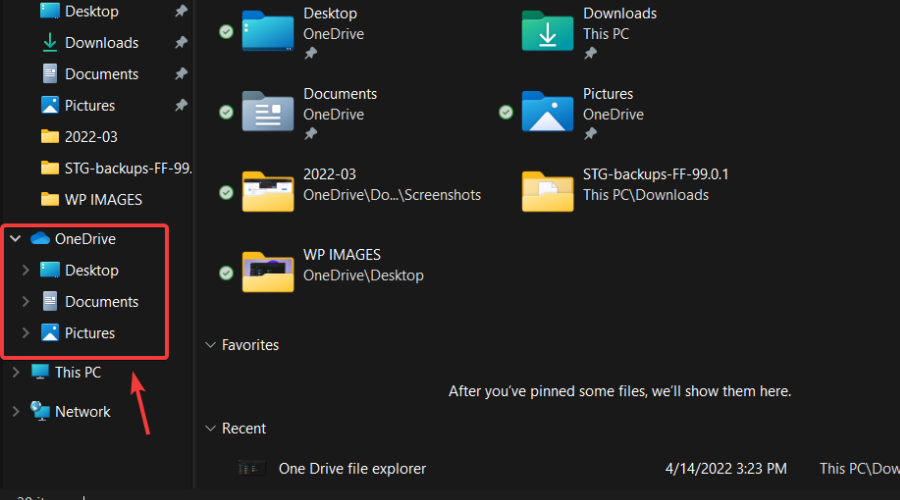The image size is (900, 500).
Task: Collapse the OneDrive tree node
Action: [15, 238]
